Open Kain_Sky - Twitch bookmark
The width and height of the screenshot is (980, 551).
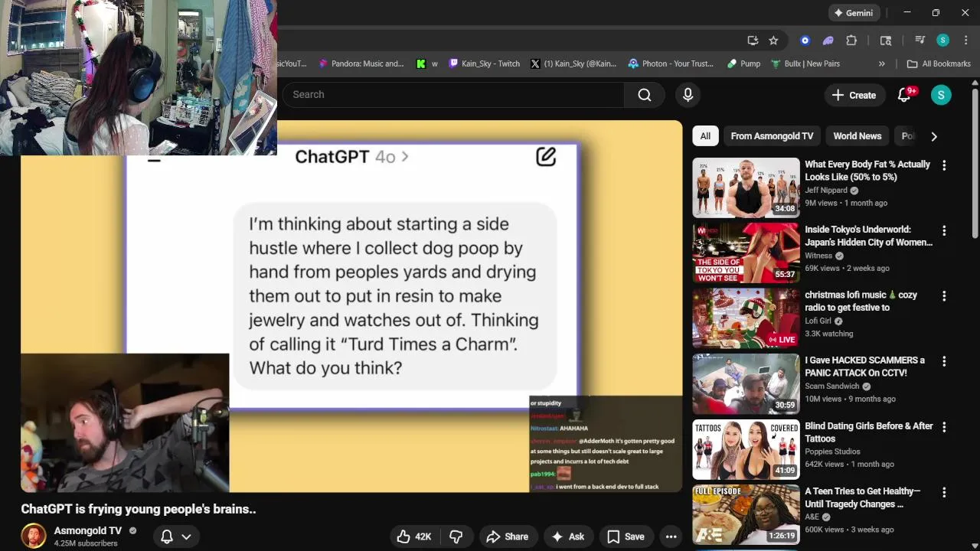pos(485,64)
